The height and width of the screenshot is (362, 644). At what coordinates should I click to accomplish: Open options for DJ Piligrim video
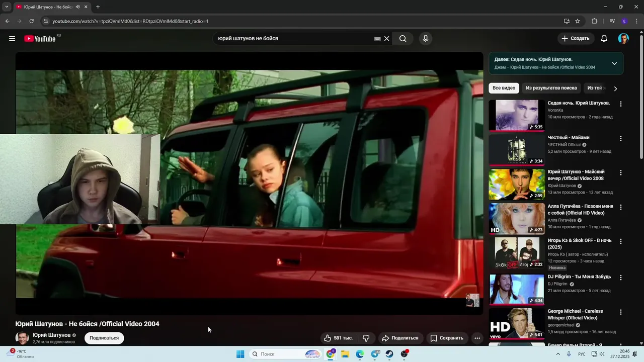point(620,278)
